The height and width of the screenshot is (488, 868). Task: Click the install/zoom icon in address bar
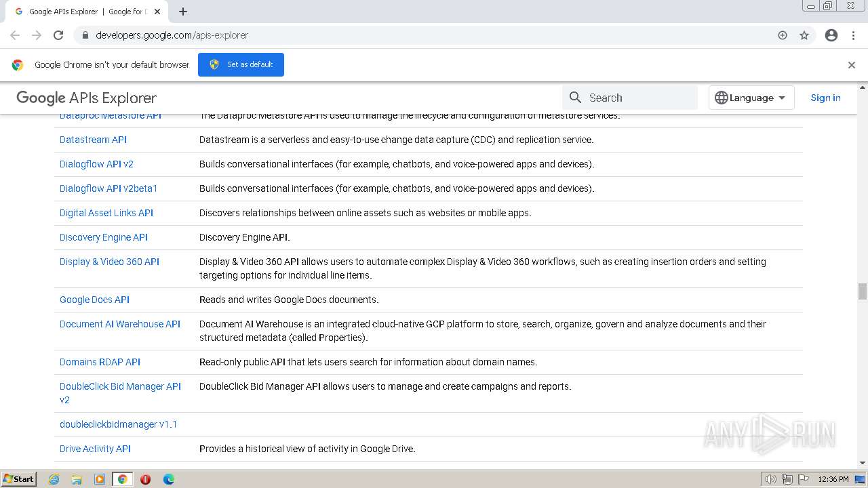(783, 35)
